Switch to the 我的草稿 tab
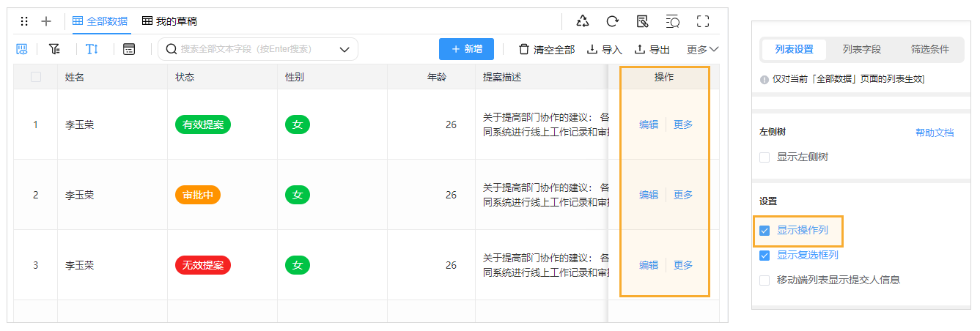980x331 pixels. [169, 21]
